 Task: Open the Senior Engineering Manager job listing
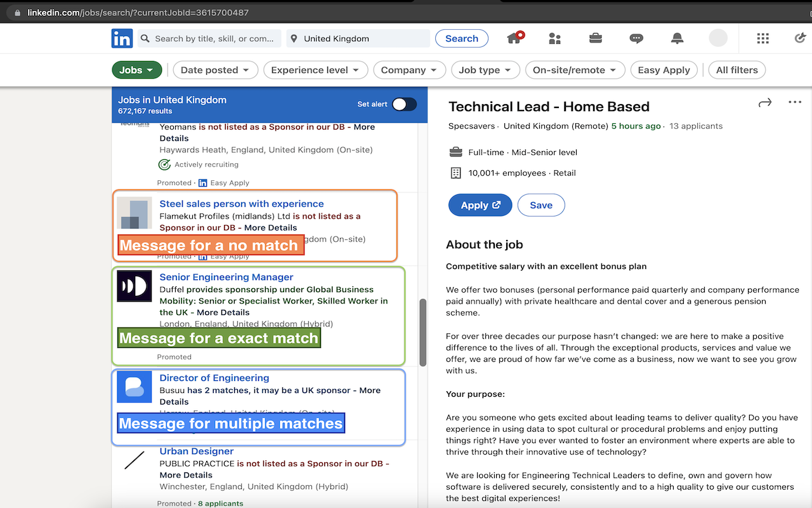[x=226, y=277]
